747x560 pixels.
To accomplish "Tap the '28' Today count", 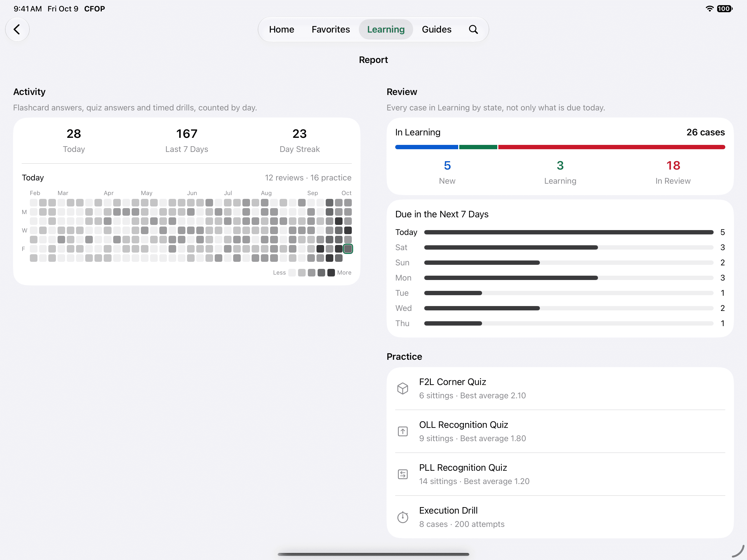I will click(x=74, y=134).
